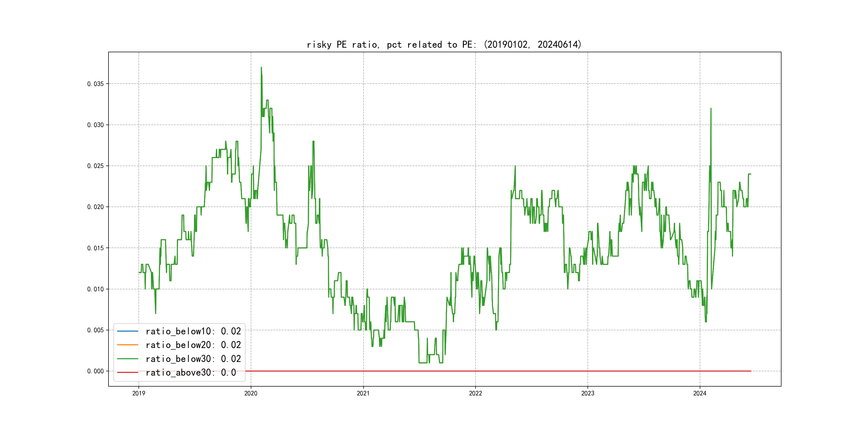Select the 'ratio_below20: 0.02' legend label

pyautogui.click(x=193, y=345)
